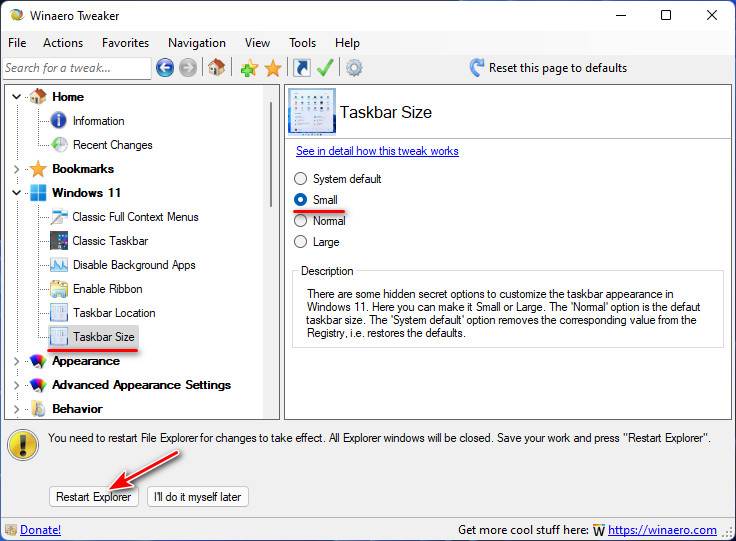The image size is (736, 541).
Task: Select the Classic Taskbar tree label
Action: tap(110, 241)
